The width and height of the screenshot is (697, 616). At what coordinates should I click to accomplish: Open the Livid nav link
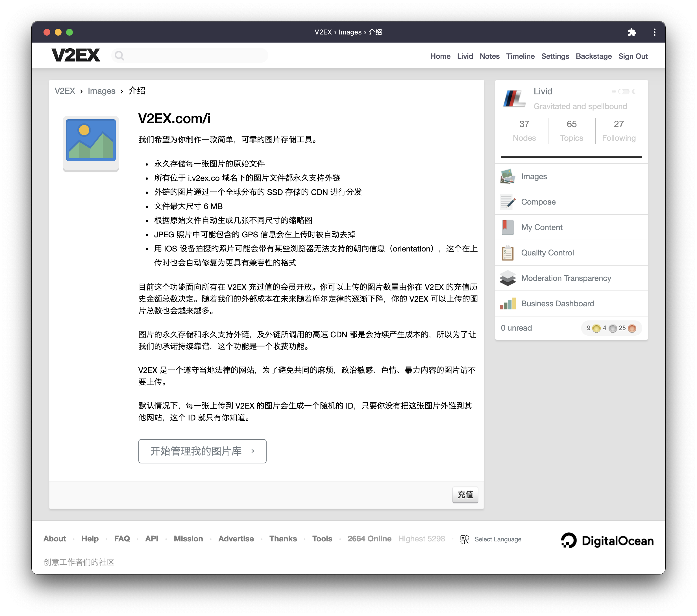tap(465, 56)
